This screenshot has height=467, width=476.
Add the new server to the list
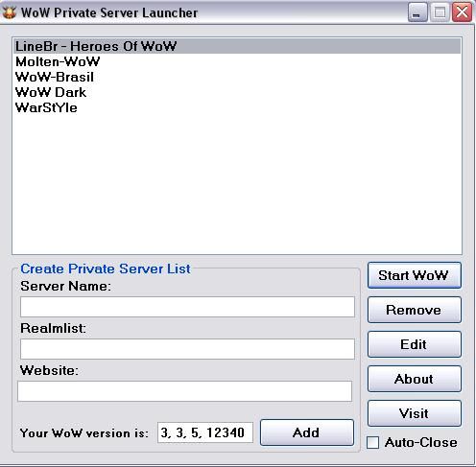click(307, 432)
